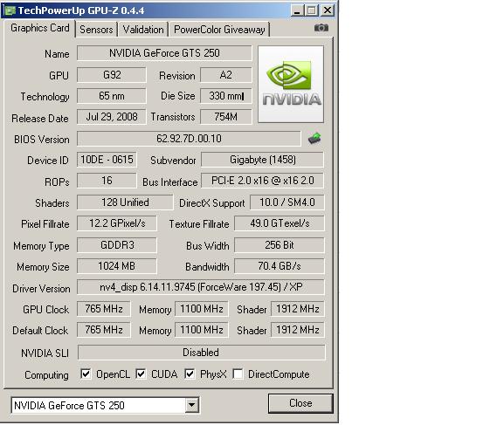Toggle the OpenCL checkbox
504x425 pixels.
(86, 374)
